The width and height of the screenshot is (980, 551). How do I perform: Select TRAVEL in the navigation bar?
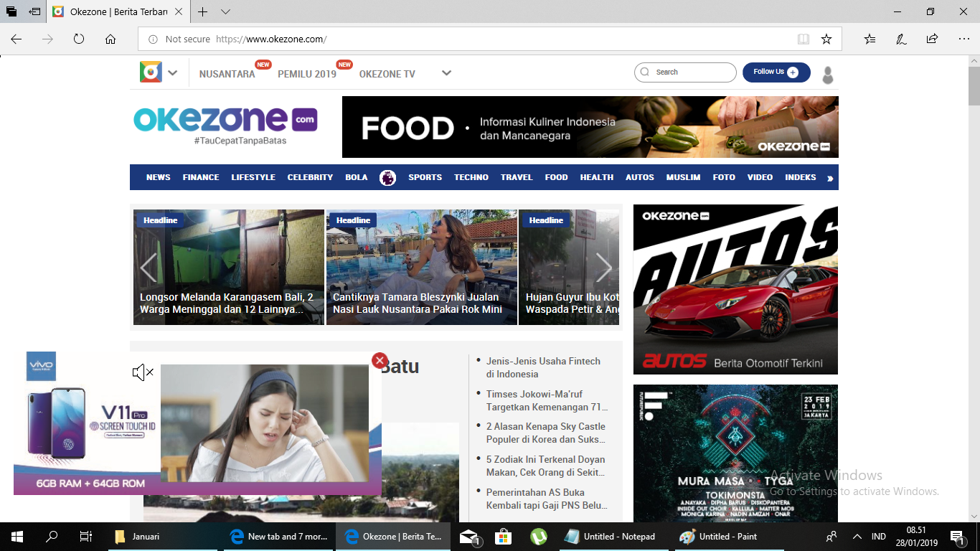pyautogui.click(x=517, y=177)
